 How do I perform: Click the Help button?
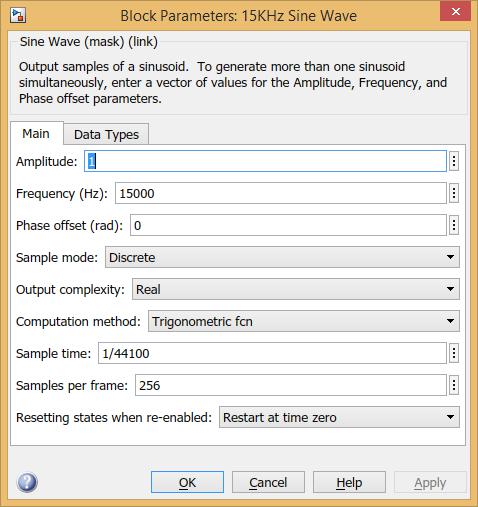[349, 482]
